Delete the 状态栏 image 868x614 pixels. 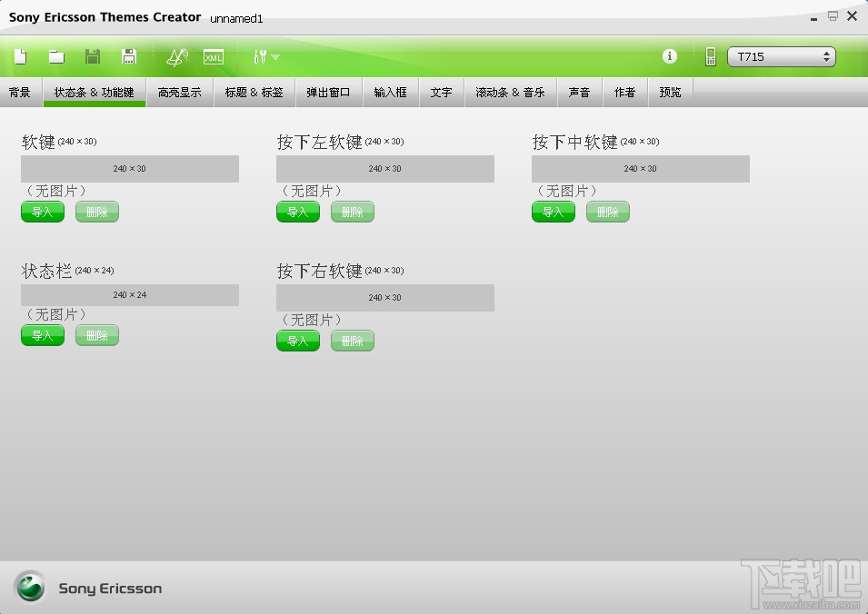tap(97, 335)
